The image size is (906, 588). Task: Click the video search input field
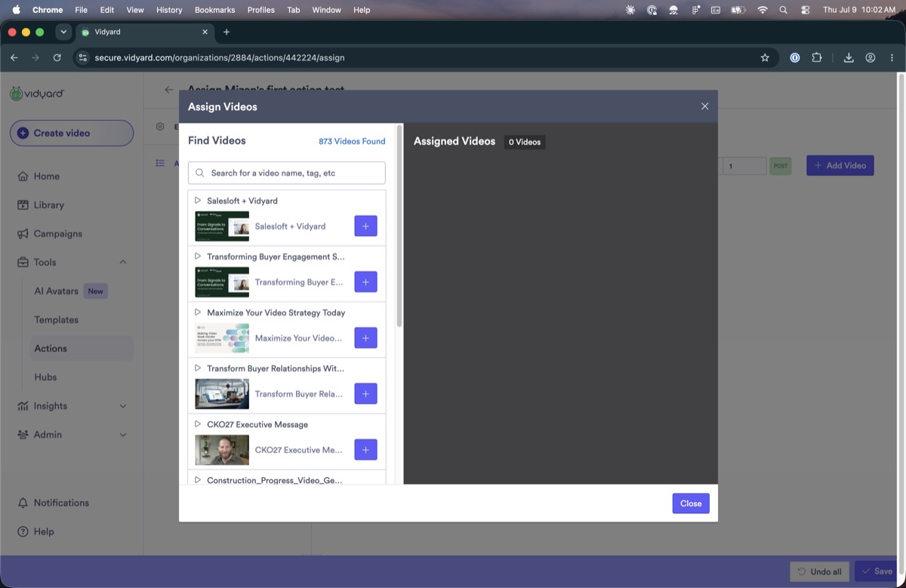(287, 173)
